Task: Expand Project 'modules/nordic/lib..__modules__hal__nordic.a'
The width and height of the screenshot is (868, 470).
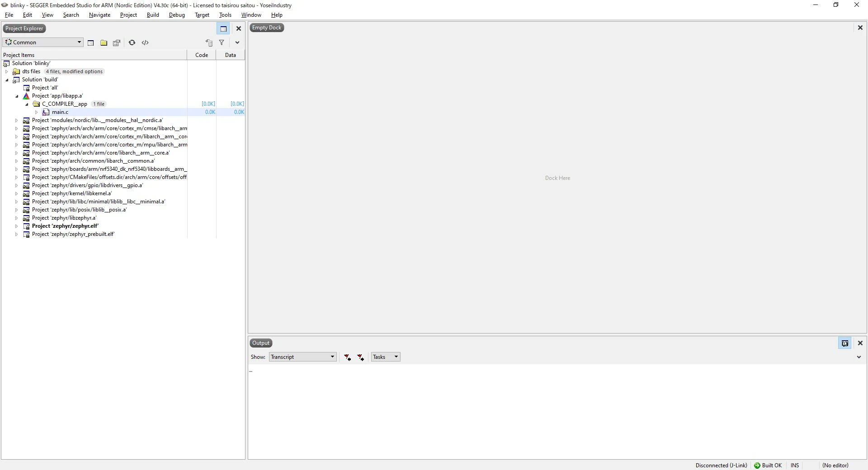Action: 17,120
